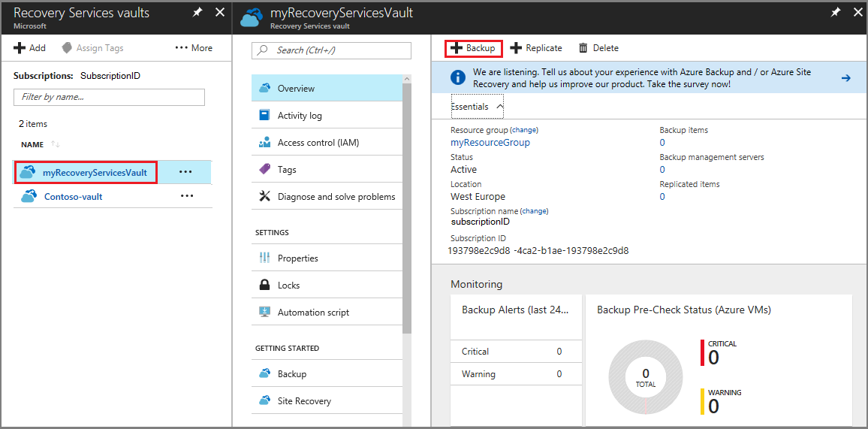Screen dimensions: 868x429
Task: Click the Site Recovery cloud icon
Action: point(264,400)
